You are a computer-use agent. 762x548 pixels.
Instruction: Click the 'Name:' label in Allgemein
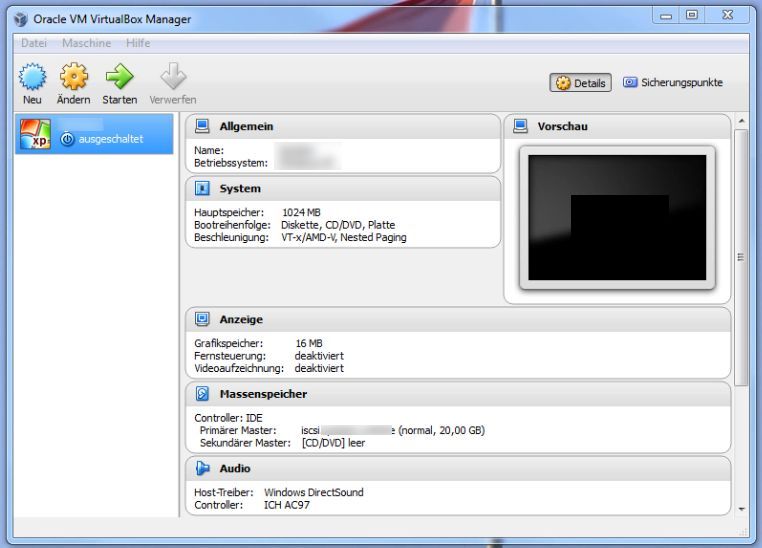click(x=208, y=150)
